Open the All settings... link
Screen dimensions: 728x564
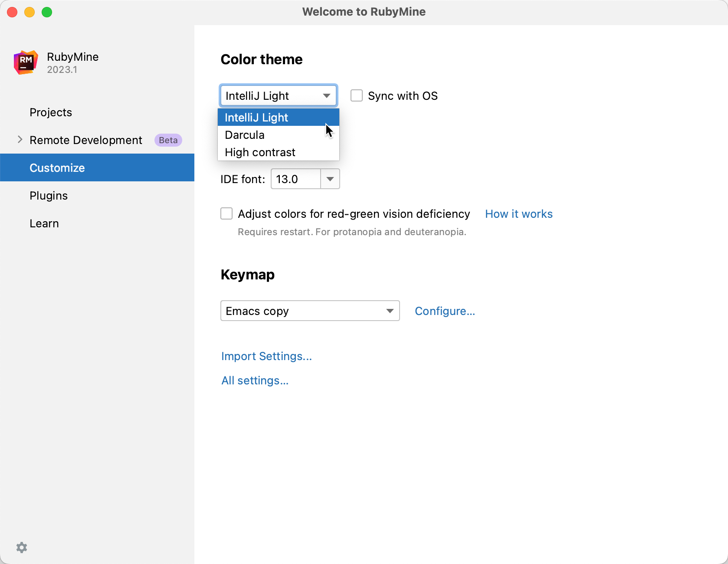tap(255, 380)
